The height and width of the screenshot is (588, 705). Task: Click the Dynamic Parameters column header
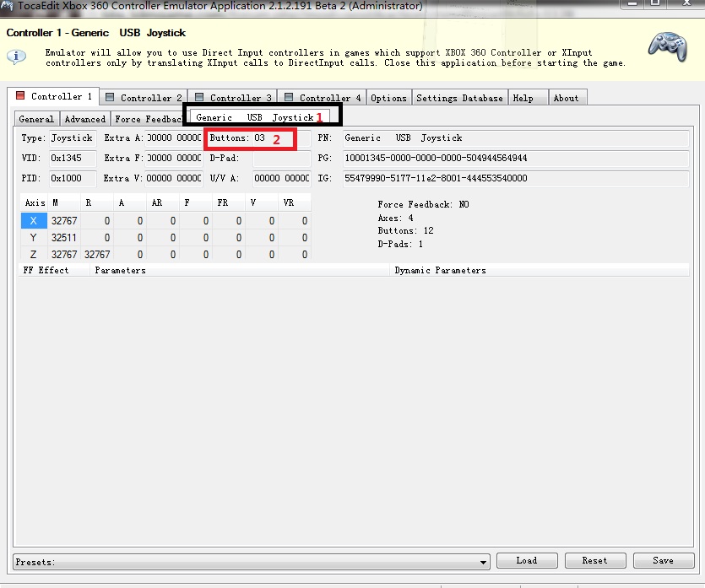(x=540, y=271)
